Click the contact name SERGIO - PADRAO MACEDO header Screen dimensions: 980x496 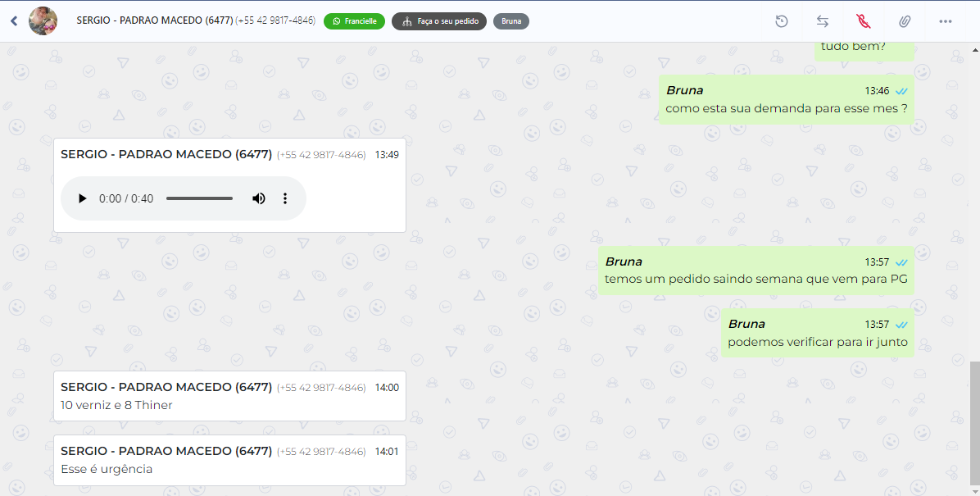click(154, 20)
